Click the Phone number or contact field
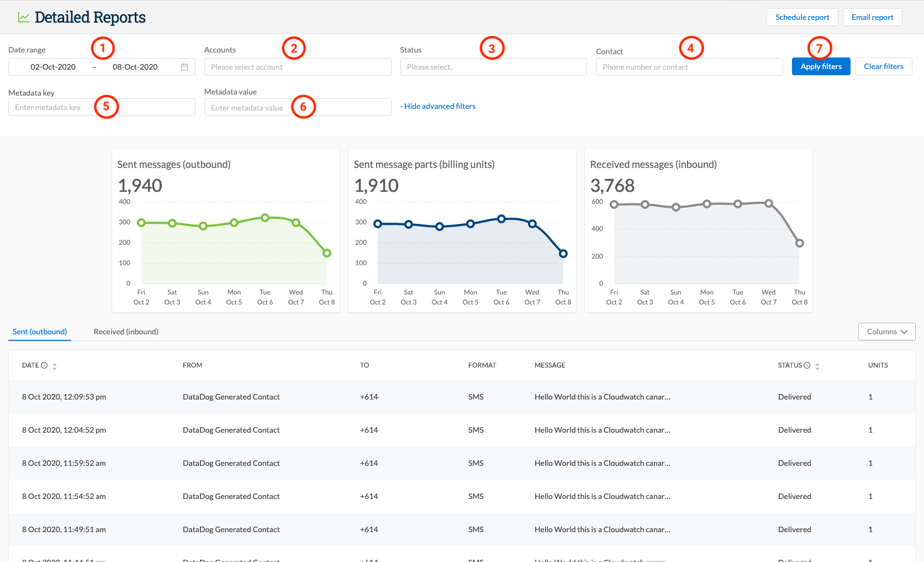Image resolution: width=924 pixels, height=562 pixels. [688, 66]
